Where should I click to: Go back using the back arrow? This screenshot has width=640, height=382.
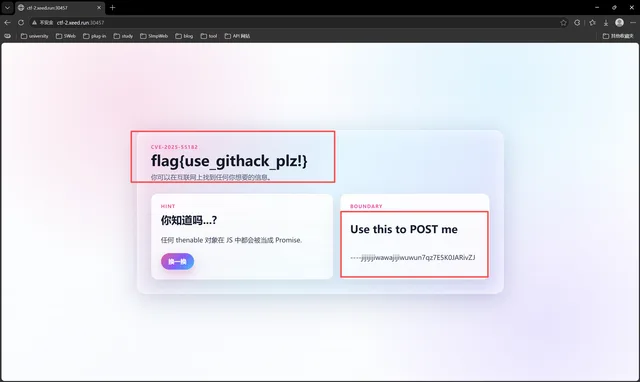pos(7,22)
